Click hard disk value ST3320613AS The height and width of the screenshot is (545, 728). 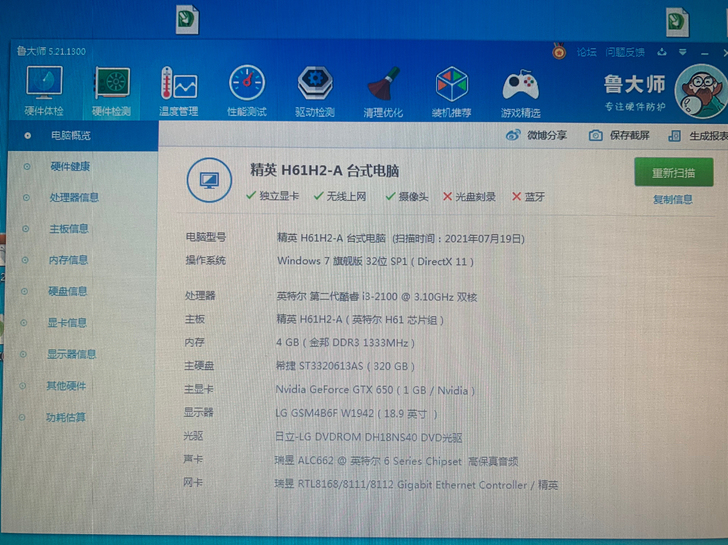(345, 366)
